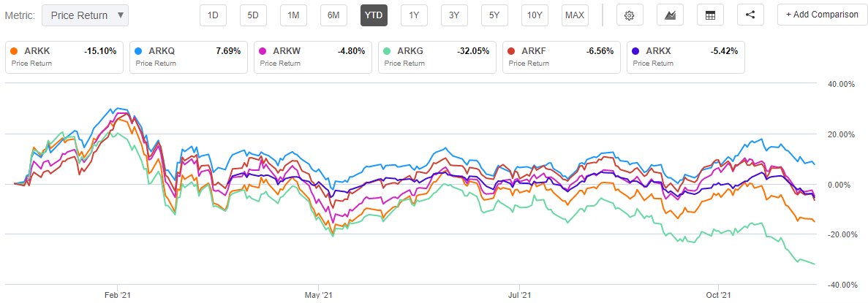Select the 1Y time range
This screenshot has width=868, height=303.
click(x=414, y=15)
